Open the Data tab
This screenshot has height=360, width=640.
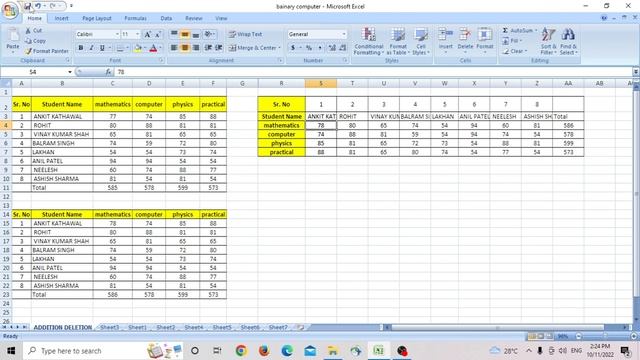coord(166,18)
